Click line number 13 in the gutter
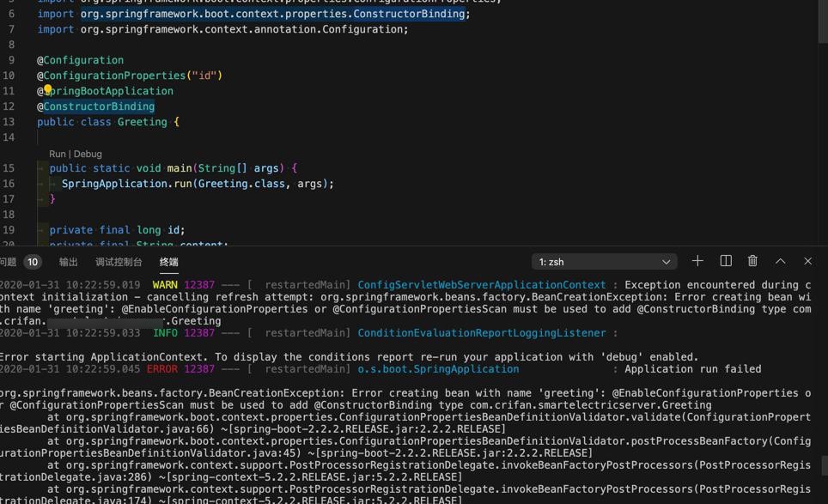This screenshot has height=504, width=828. click(9, 122)
